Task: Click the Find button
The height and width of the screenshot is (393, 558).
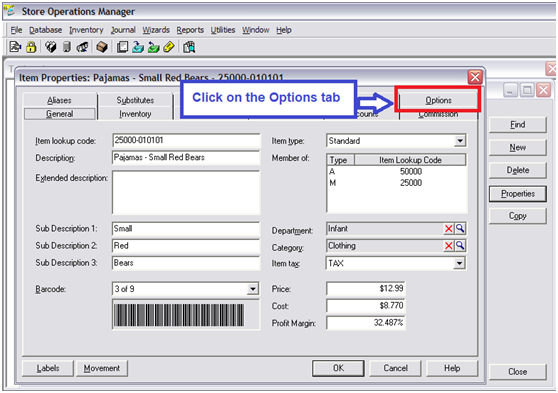Action: pos(517,125)
